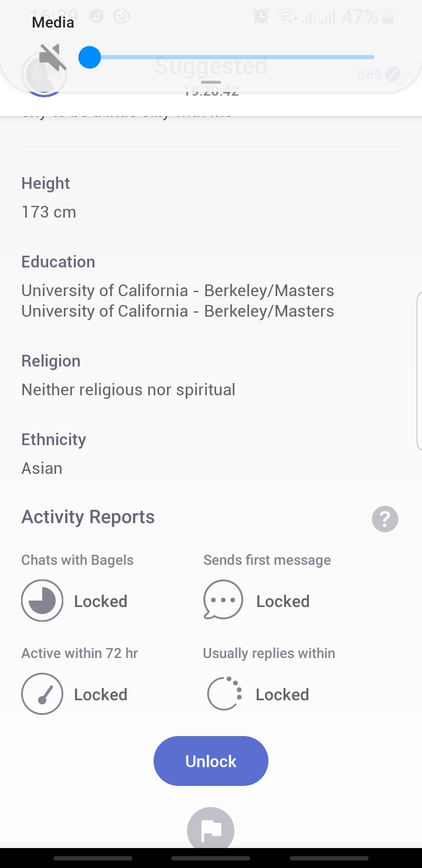Tap the 689 beans counter icon
This screenshot has height=868, width=422.
point(393,74)
